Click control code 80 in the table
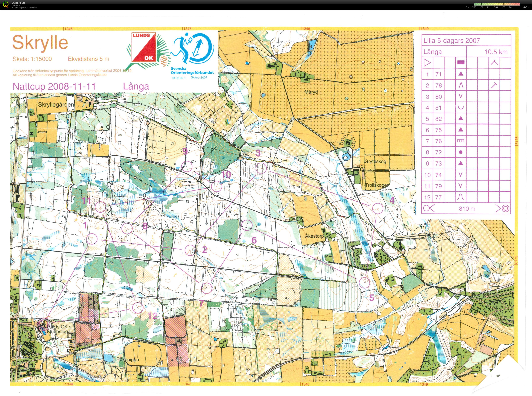This screenshot has height=396, width=532. coord(438,97)
